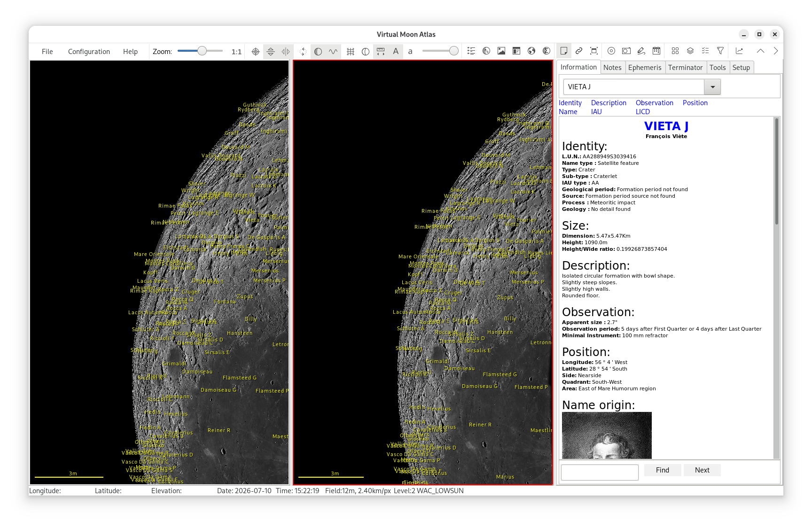Jump to the Position link
The height and width of the screenshot is (527, 812).
695,103
